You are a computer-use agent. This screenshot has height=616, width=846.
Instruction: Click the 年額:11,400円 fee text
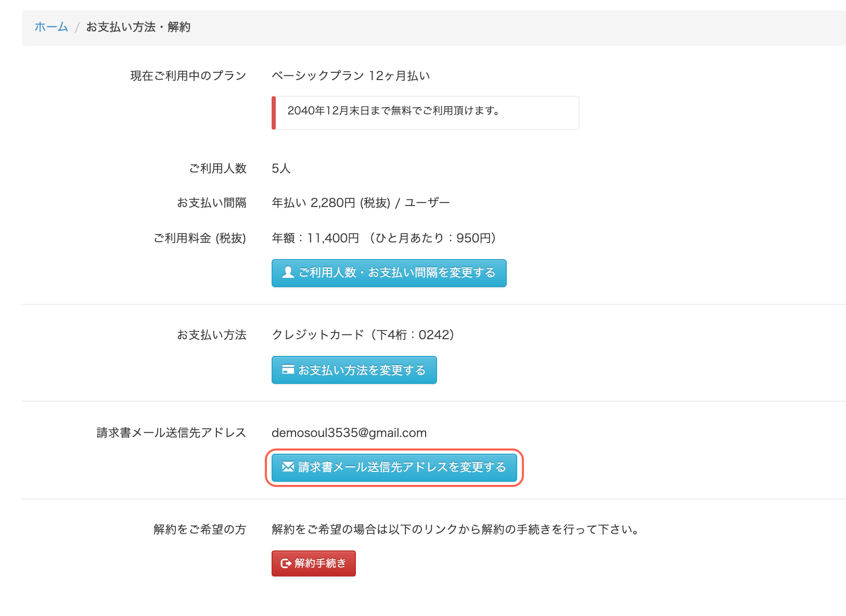tap(384, 238)
